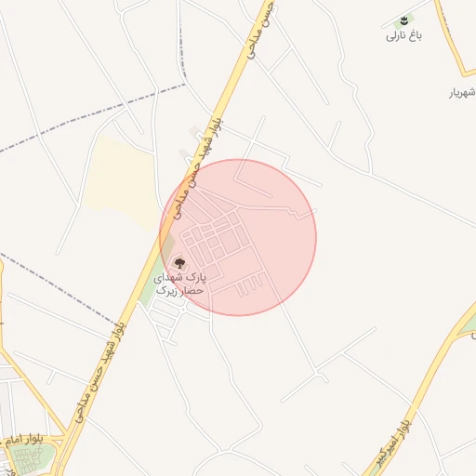Click the بلوار شهید حسن مداحی label near the circle
The height and width of the screenshot is (476, 476).
pos(198,167)
